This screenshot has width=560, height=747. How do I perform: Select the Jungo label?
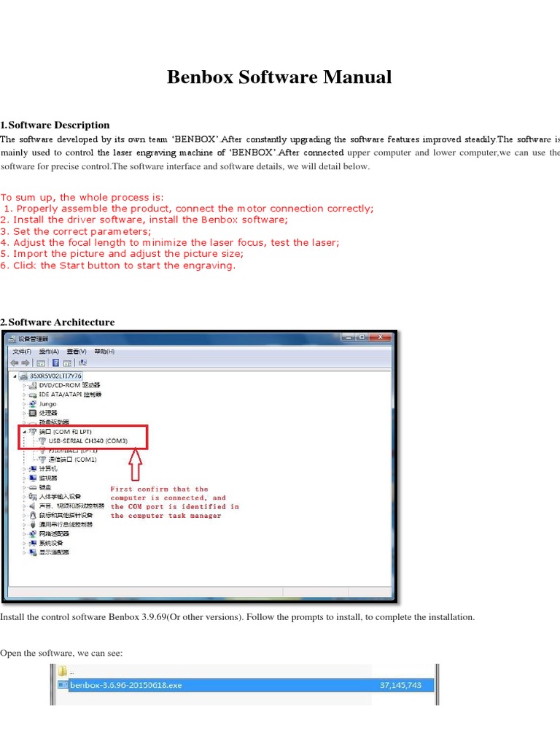pyautogui.click(x=47, y=403)
